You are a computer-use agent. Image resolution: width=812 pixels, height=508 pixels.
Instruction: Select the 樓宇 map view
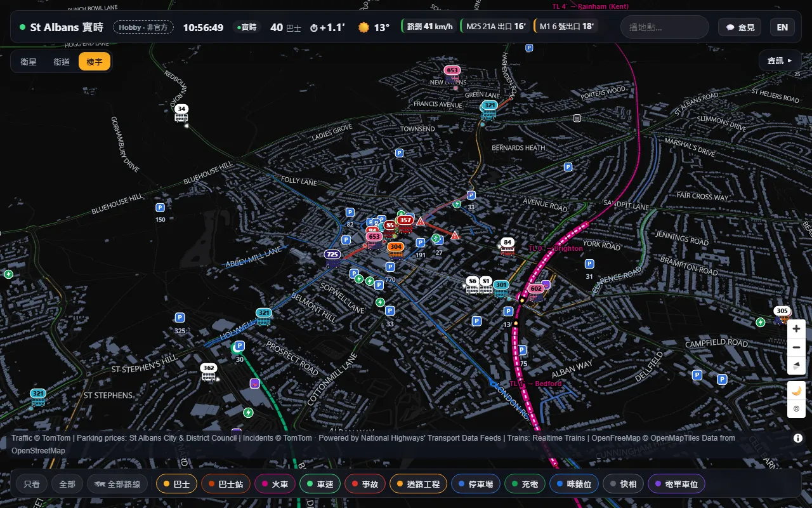click(x=95, y=62)
